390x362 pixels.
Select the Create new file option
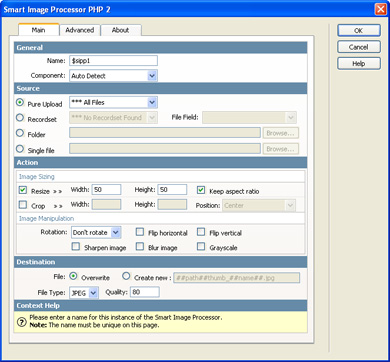[x=126, y=276]
